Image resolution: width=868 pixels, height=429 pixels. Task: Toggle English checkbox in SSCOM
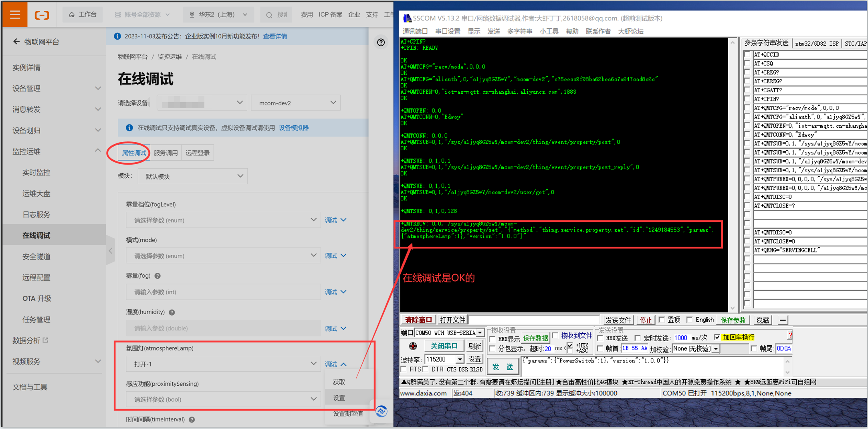[x=689, y=320]
